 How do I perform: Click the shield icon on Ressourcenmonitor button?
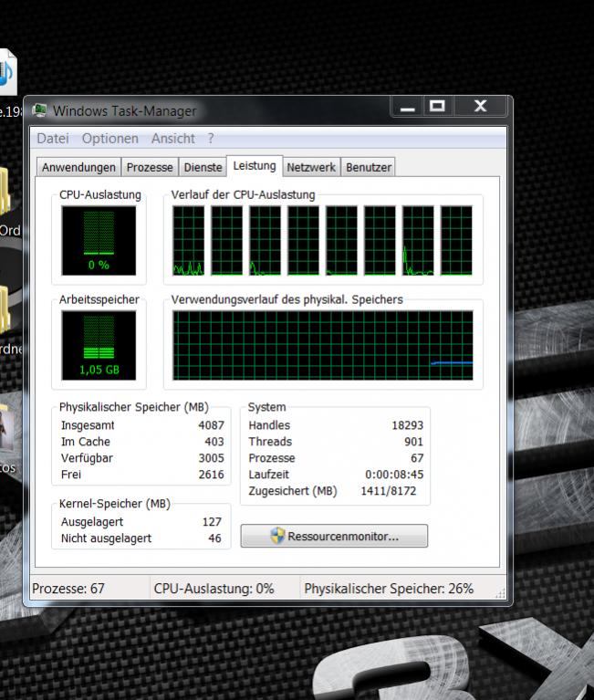pyautogui.click(x=277, y=536)
